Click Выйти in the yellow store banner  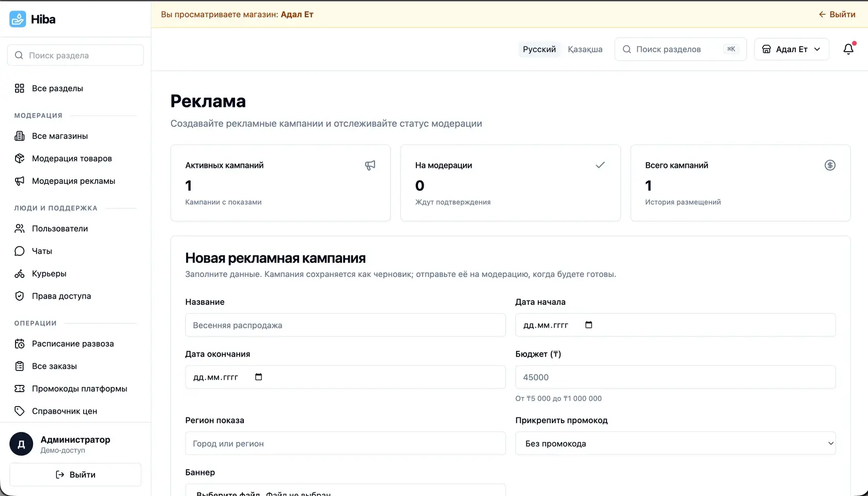(837, 14)
